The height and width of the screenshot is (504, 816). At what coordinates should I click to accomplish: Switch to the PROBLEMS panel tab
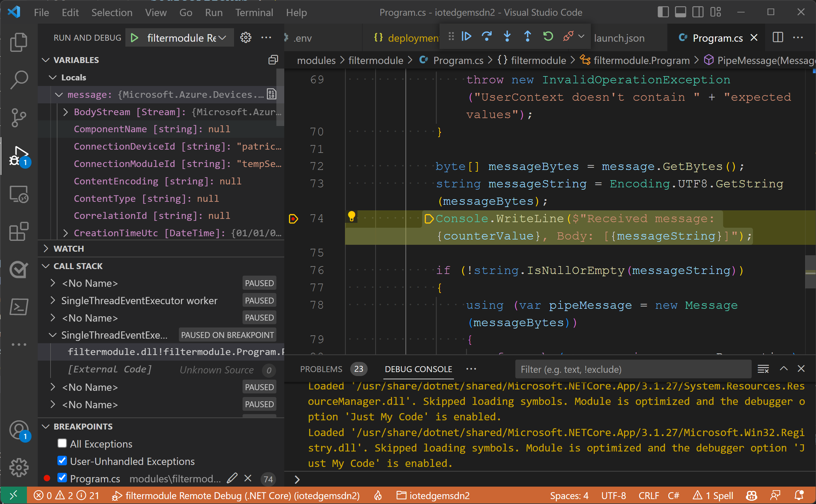click(x=321, y=369)
